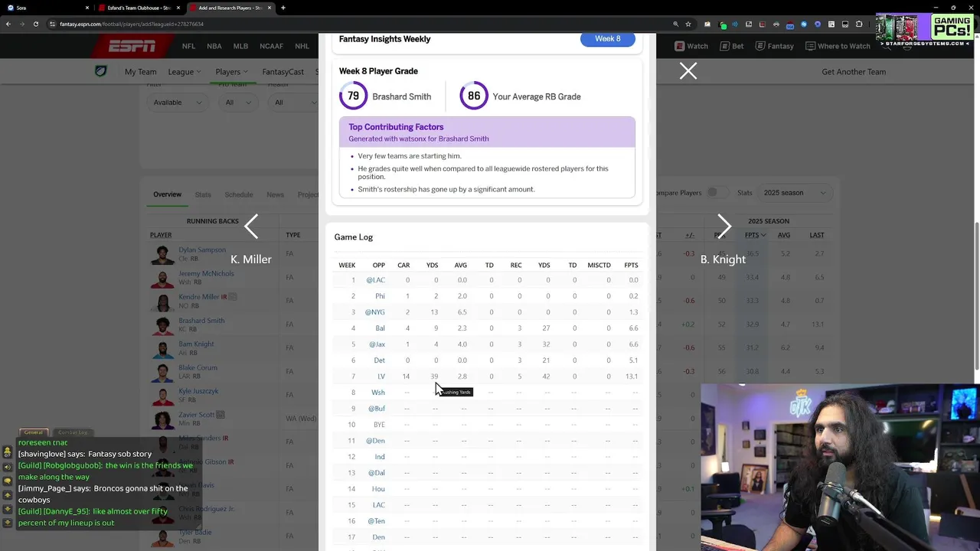This screenshot has width=980, height=551.
Task: Switch to the Schedule tab
Action: click(239, 194)
